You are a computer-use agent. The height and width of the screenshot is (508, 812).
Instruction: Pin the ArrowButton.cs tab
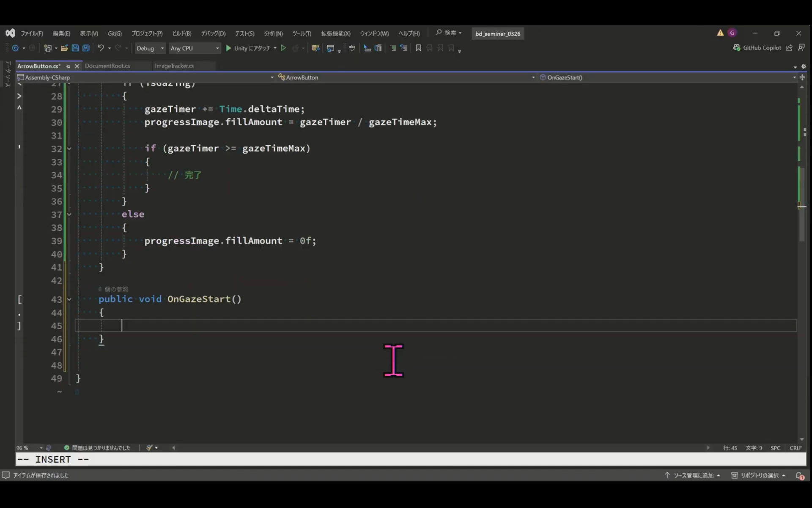click(69, 66)
